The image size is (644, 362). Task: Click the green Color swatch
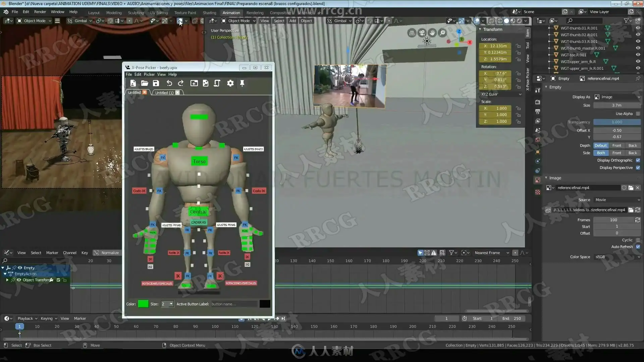(143, 304)
